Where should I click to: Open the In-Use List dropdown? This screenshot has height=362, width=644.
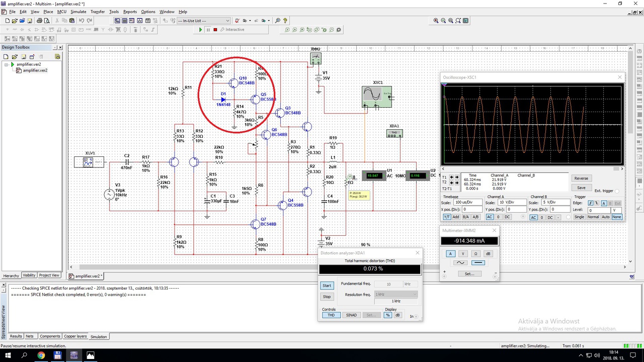coord(227,21)
